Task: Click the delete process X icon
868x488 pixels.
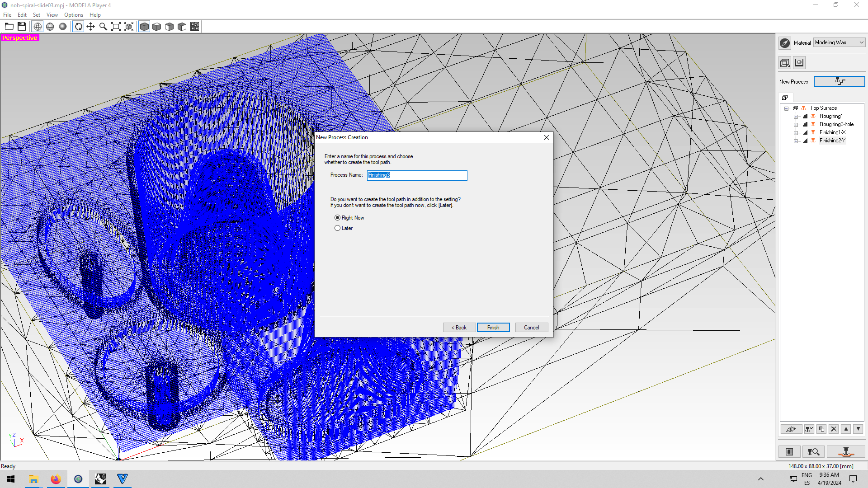Action: point(834,429)
